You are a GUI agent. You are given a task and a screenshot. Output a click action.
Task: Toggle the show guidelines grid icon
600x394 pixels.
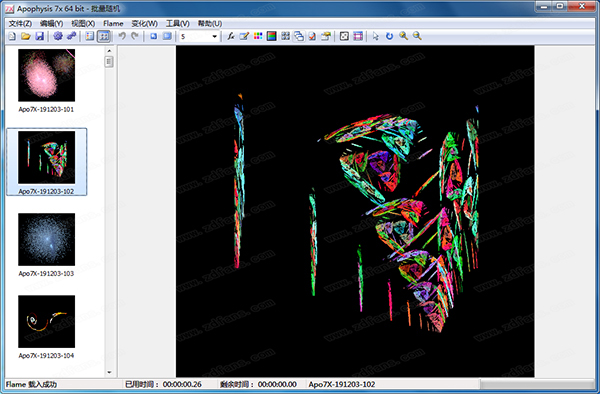click(358, 36)
